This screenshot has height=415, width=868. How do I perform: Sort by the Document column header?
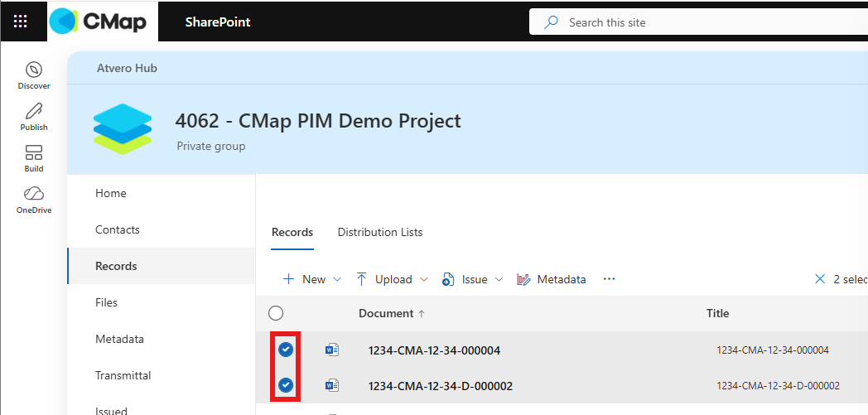(392, 314)
